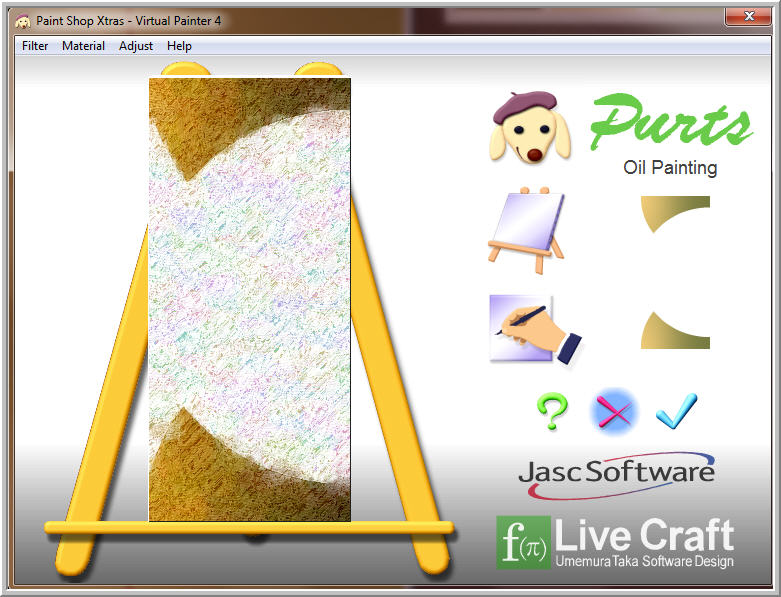The width and height of the screenshot is (781, 597).
Task: Click the Jasc Software logo
Action: point(617,476)
